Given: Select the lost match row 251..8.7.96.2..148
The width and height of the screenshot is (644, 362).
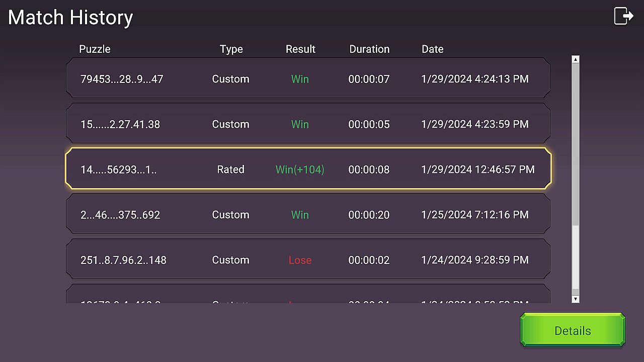Looking at the screenshot, I should point(308,260).
